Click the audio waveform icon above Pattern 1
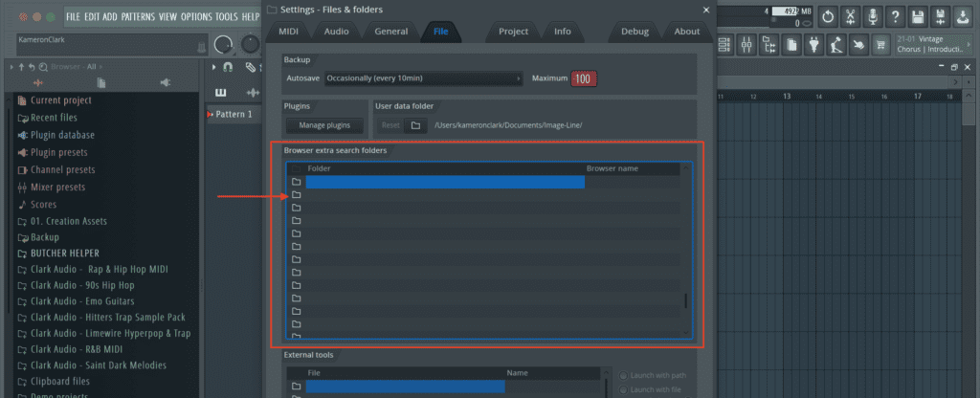The image size is (980, 398). [x=253, y=93]
